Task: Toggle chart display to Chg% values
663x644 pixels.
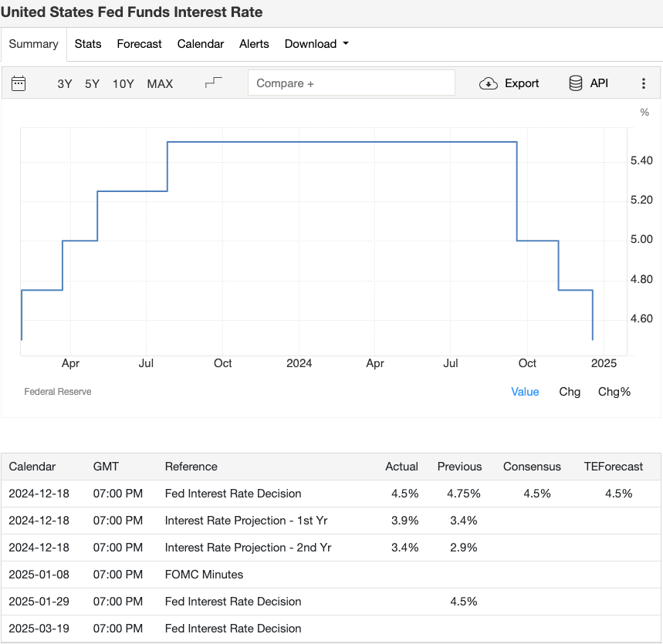Action: tap(614, 392)
